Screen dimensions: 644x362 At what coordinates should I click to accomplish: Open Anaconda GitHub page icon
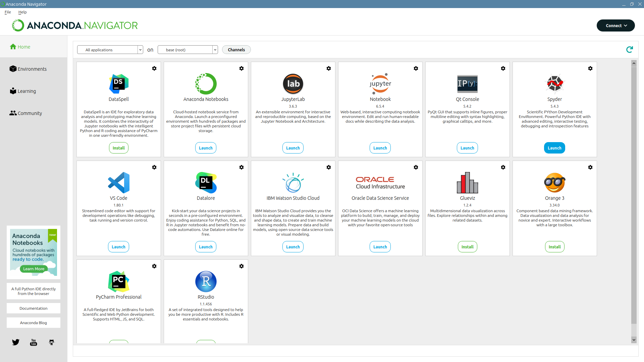(x=52, y=342)
